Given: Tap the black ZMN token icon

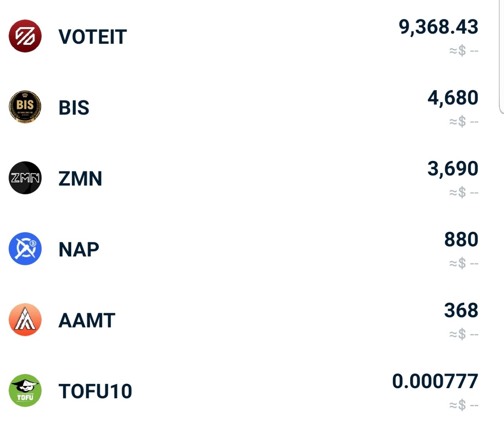Looking at the screenshot, I should click(25, 178).
